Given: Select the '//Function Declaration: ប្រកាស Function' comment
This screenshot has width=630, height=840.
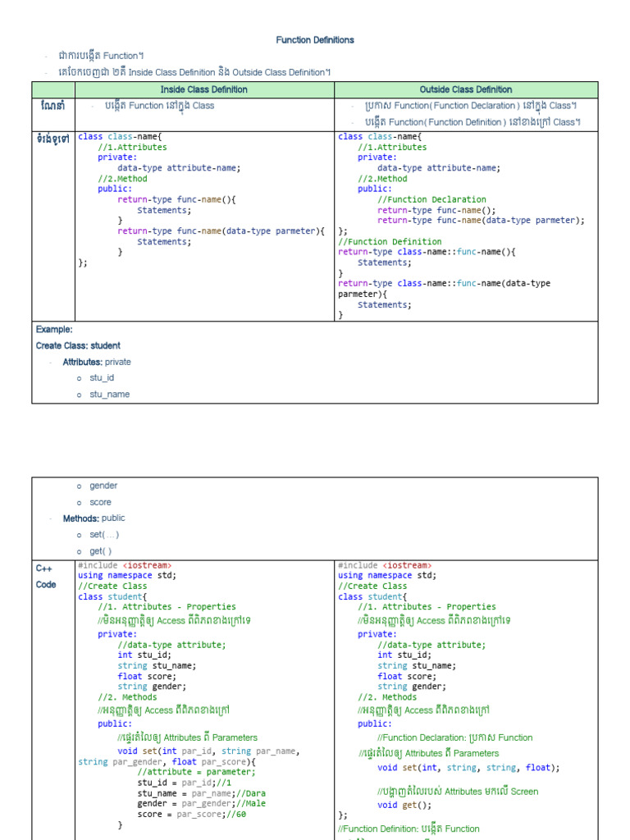Looking at the screenshot, I should [x=454, y=737].
